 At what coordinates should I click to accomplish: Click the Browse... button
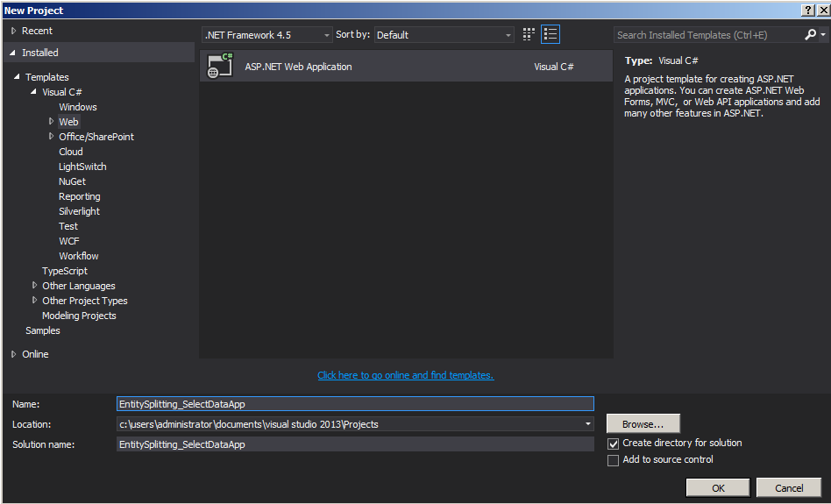[x=643, y=424]
